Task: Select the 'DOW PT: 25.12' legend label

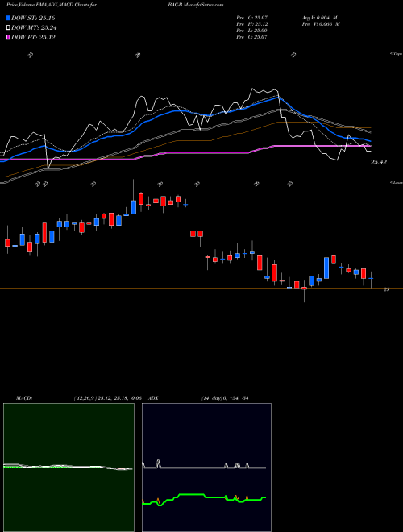Action: point(33,38)
